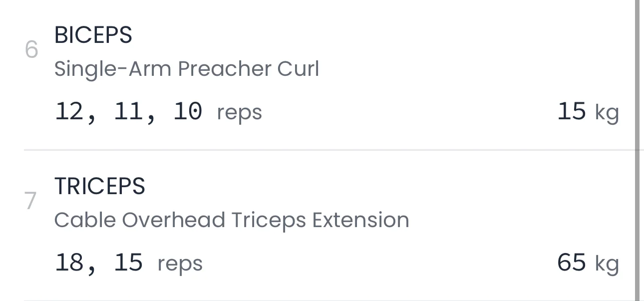
Task: Edit the 15 kg weight for Preacher Curl
Action: coord(572,111)
